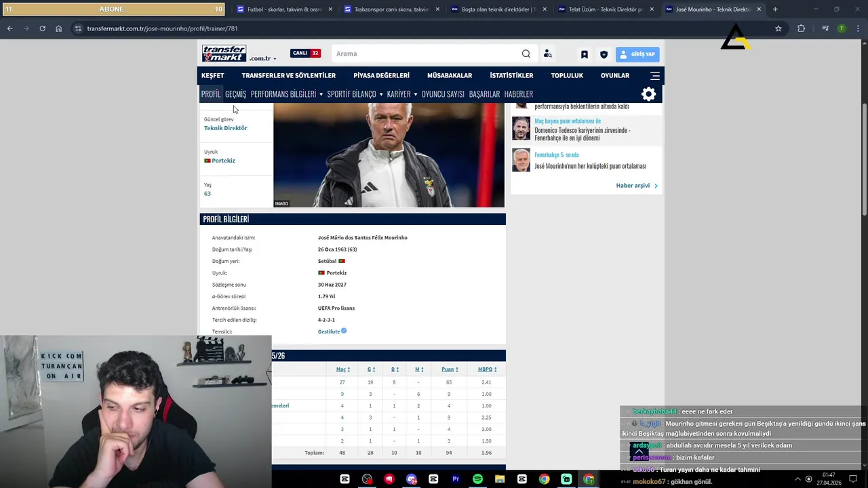
Task: Click the shield icon in header
Action: click(x=604, y=54)
